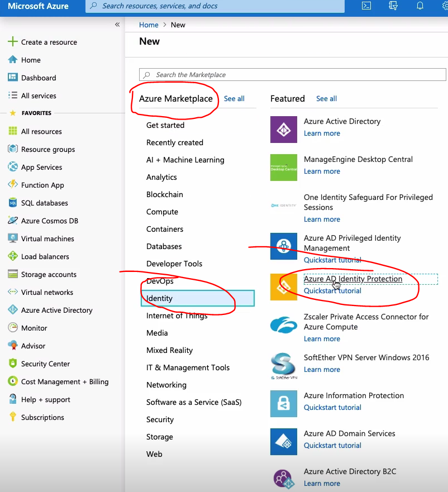The width and height of the screenshot is (448, 492).
Task: Click See all next to Featured
Action: click(326, 98)
